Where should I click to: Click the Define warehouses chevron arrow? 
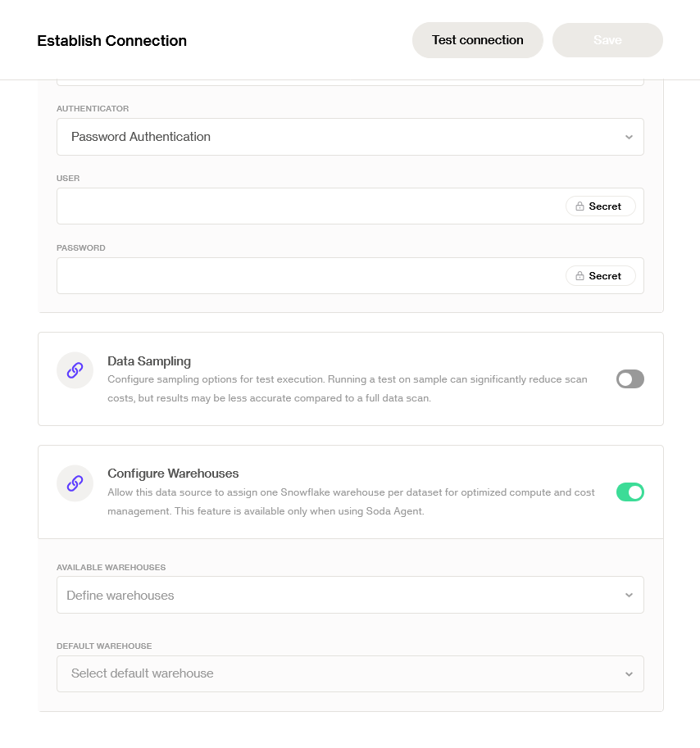[629, 595]
